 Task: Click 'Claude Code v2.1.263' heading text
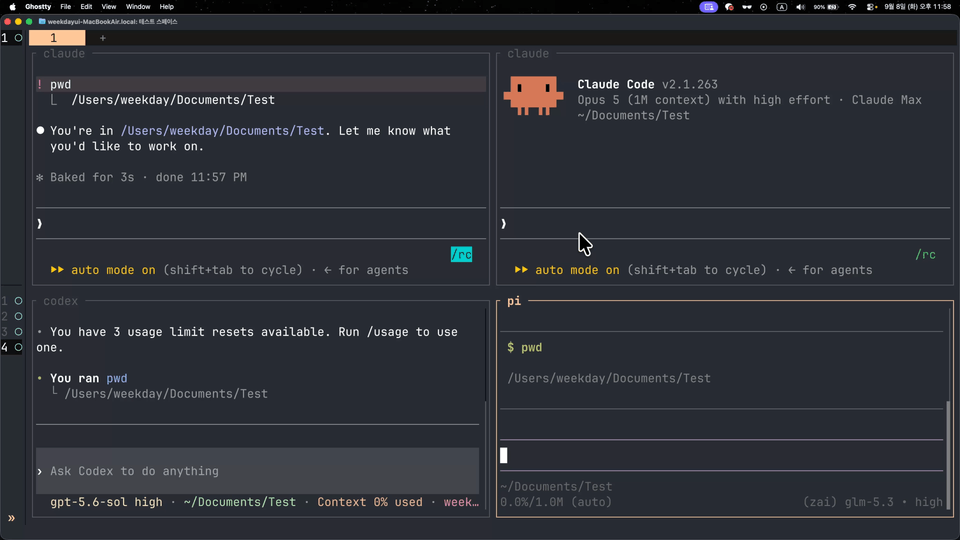click(x=647, y=84)
